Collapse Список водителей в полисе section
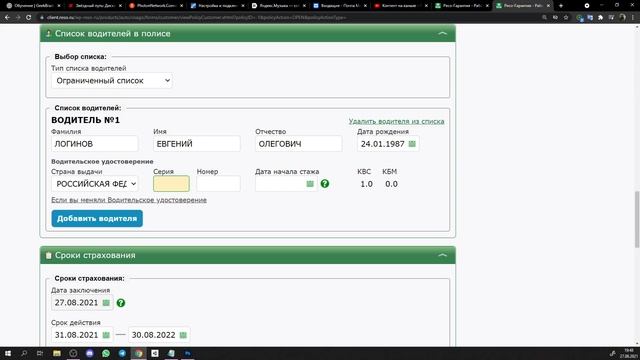 click(442, 33)
